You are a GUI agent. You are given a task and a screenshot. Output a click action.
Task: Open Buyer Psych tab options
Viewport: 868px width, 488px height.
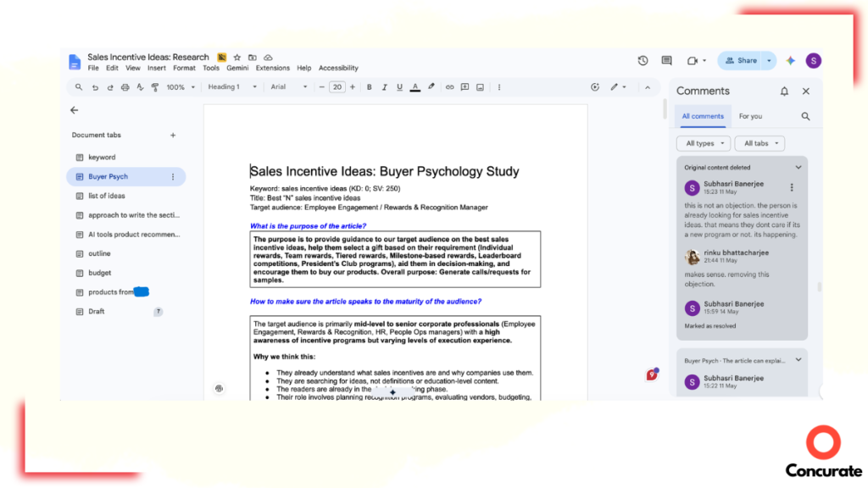click(x=173, y=176)
